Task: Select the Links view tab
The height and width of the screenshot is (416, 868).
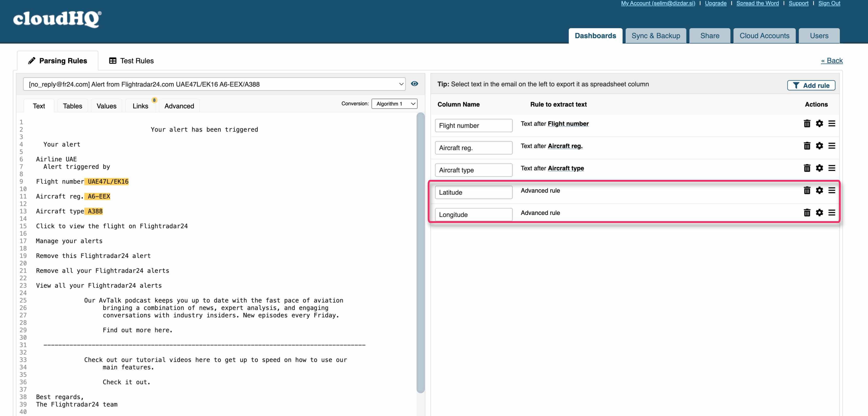Action: (140, 106)
